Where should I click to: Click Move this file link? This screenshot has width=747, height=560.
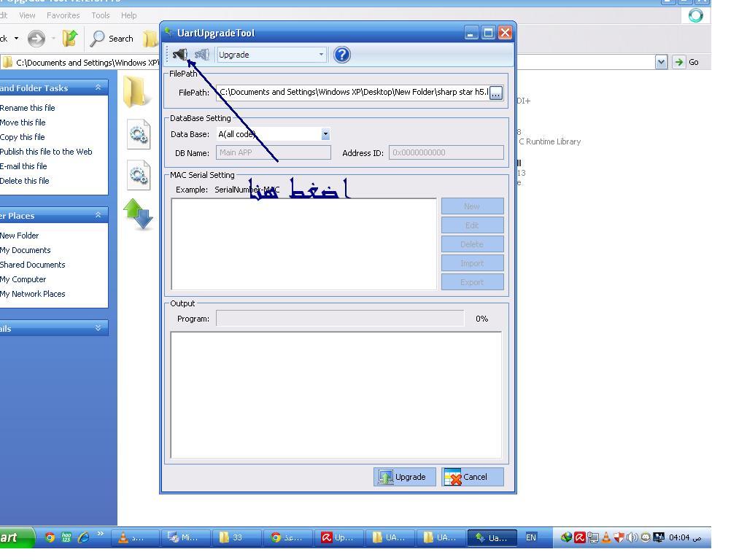click(x=23, y=122)
